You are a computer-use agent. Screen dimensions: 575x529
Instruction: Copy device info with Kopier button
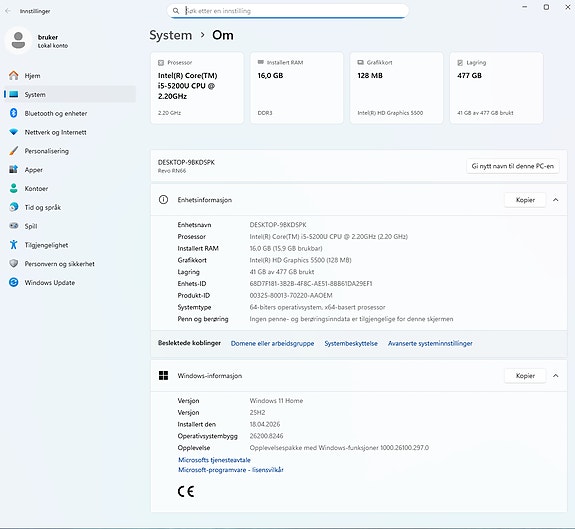coord(525,200)
